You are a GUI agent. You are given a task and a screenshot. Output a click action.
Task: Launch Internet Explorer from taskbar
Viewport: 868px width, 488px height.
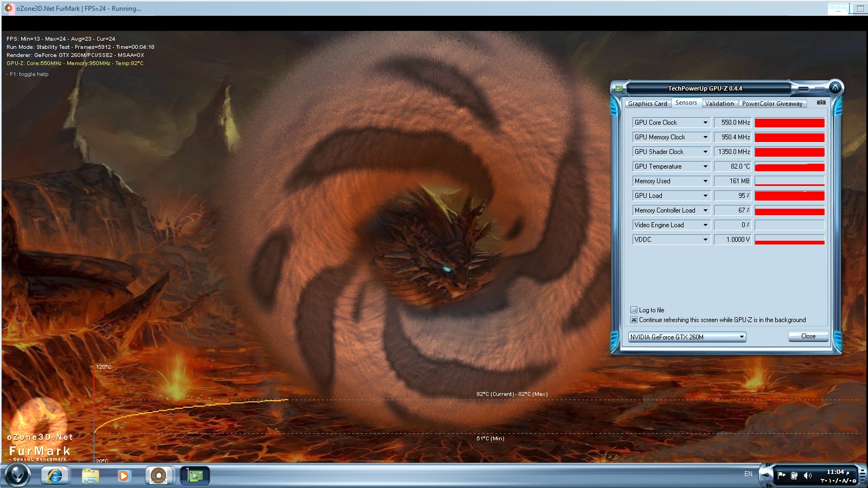coord(55,476)
